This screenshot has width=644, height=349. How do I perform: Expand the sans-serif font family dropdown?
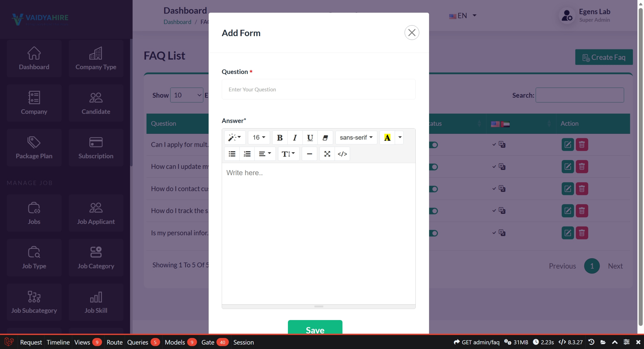click(356, 137)
